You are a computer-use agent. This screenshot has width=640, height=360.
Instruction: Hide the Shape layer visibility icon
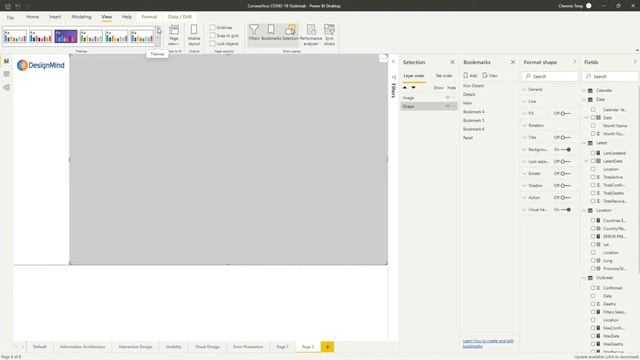447,106
